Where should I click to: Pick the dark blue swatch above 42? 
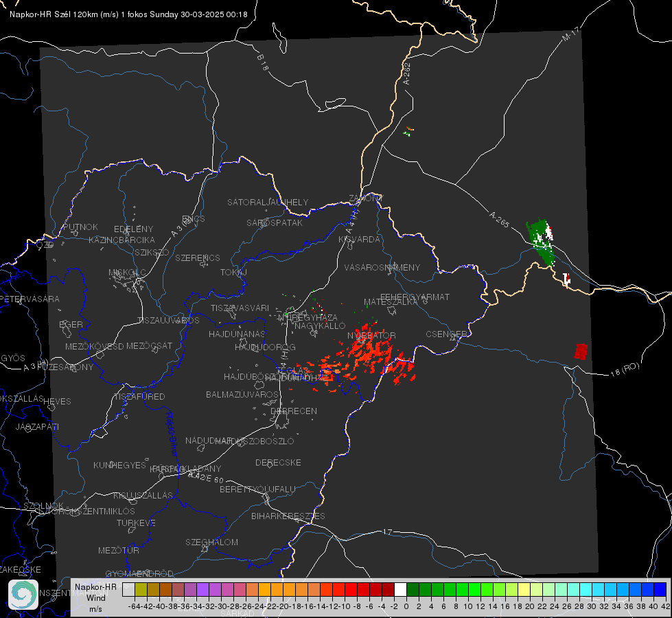click(660, 589)
